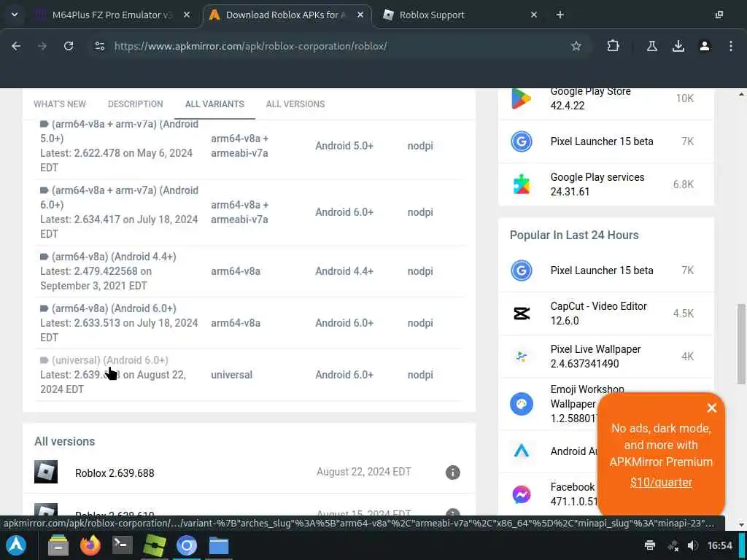Image resolution: width=747 pixels, height=560 pixels.
Task: Close the Roblox Support tab
Action: [534, 15]
